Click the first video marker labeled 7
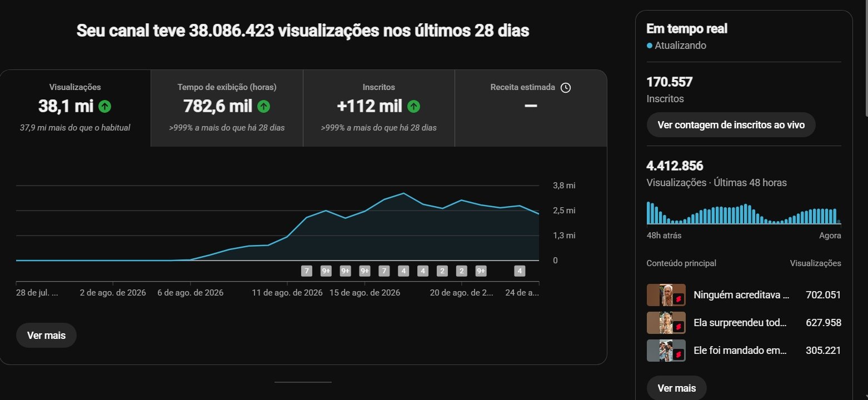The width and height of the screenshot is (868, 400). [306, 271]
